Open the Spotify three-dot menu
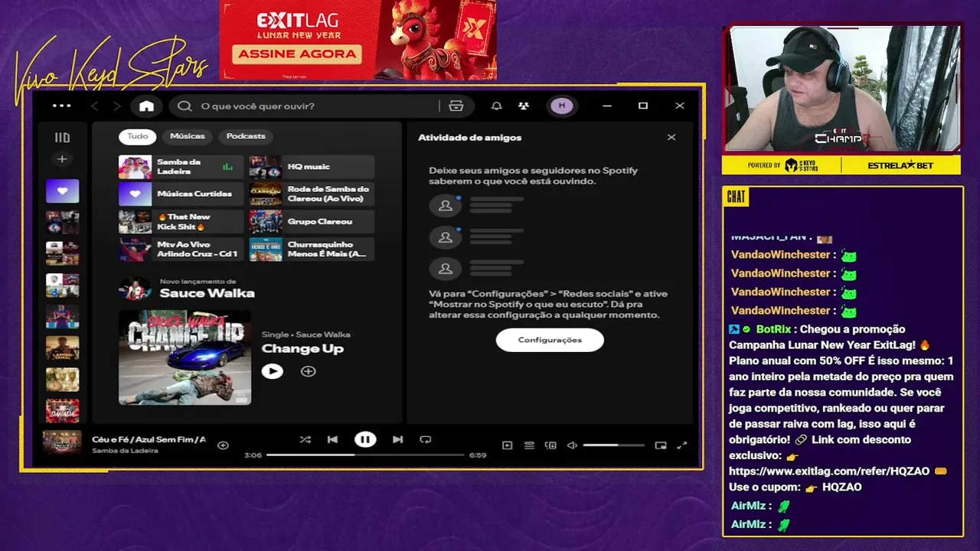Image resolution: width=980 pixels, height=551 pixels. [62, 106]
